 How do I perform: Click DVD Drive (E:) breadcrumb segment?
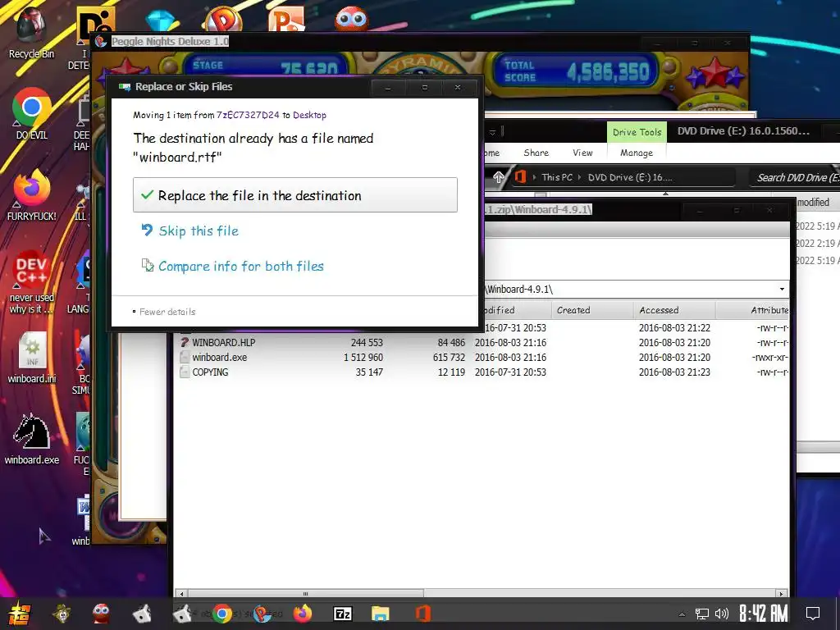[x=629, y=177]
